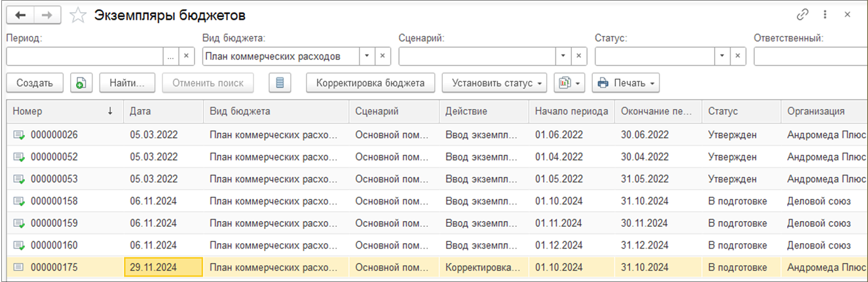Sort by the Номер column header
Viewport: 868px width, 282px height.
(62, 111)
